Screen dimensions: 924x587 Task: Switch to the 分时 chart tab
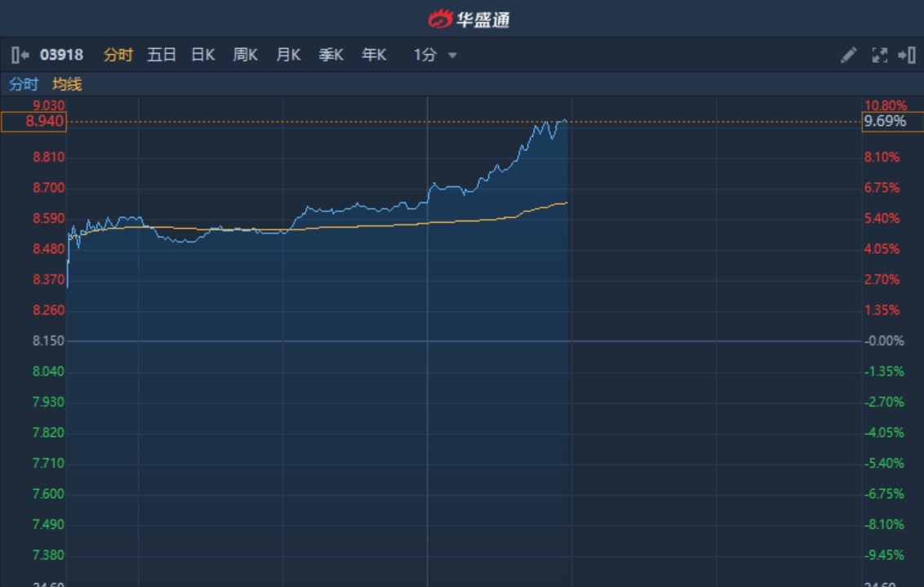[x=118, y=56]
